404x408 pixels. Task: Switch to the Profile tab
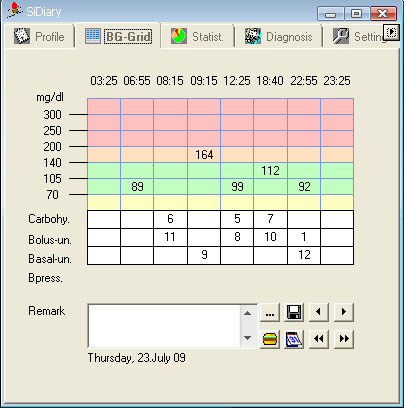pos(39,36)
